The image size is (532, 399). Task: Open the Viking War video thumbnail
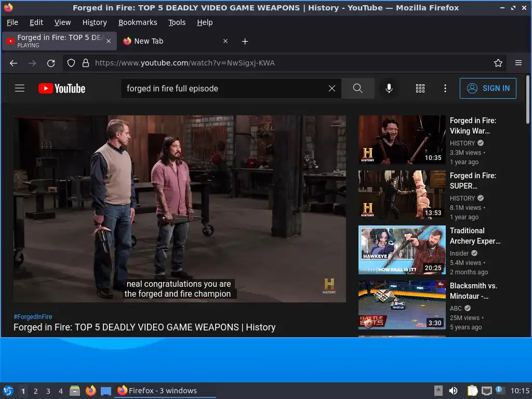coord(402,140)
